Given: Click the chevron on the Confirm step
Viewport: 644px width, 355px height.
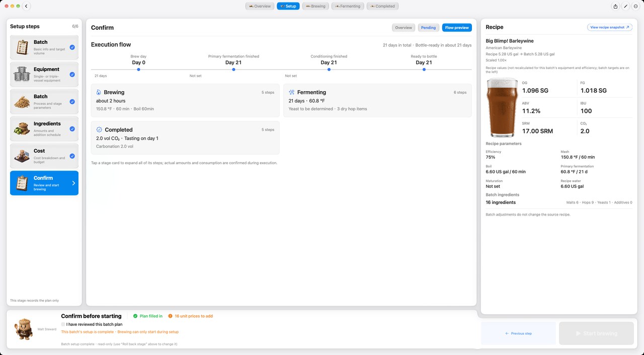Looking at the screenshot, I should point(73,183).
